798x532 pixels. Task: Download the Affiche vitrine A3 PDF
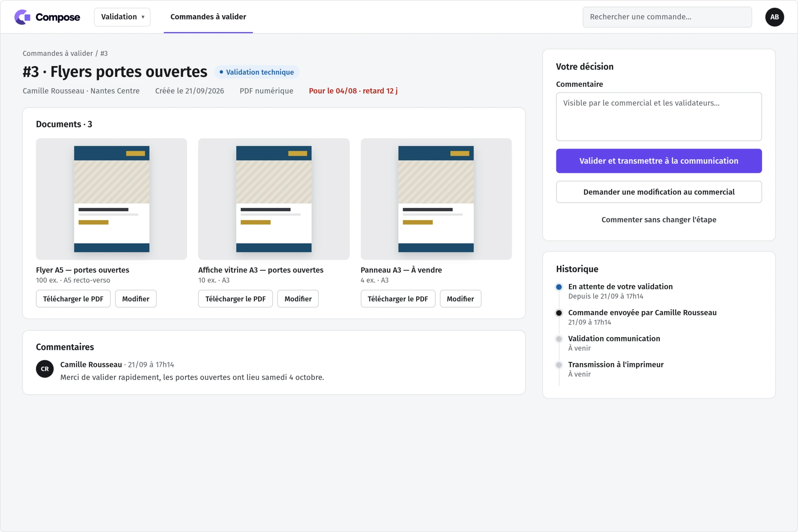tap(235, 299)
